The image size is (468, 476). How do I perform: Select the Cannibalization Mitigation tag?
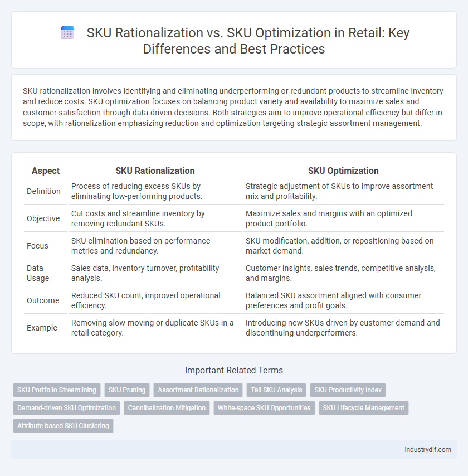(x=167, y=408)
